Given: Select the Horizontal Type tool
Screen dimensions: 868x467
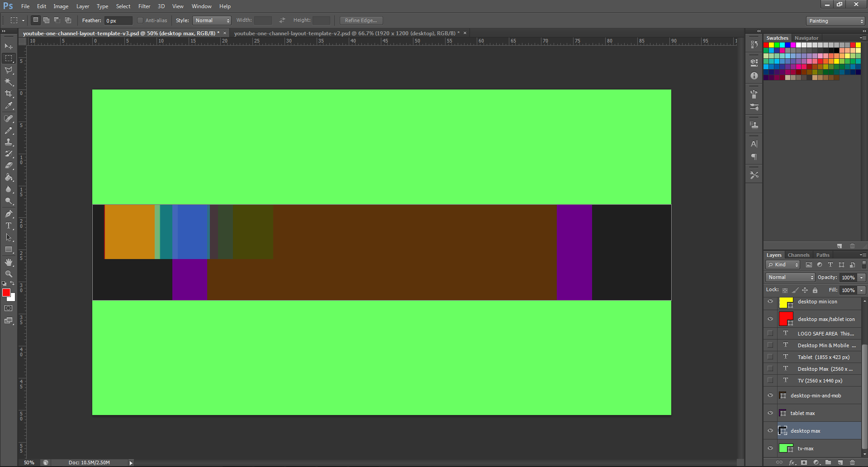Looking at the screenshot, I should (9, 226).
